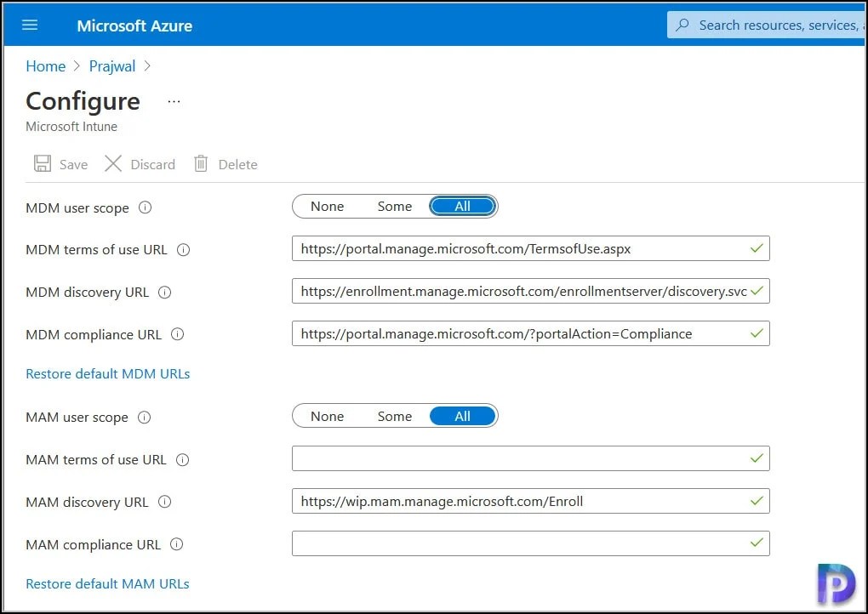Set MAM user scope to None
This screenshot has width=868, height=614.
(x=328, y=416)
